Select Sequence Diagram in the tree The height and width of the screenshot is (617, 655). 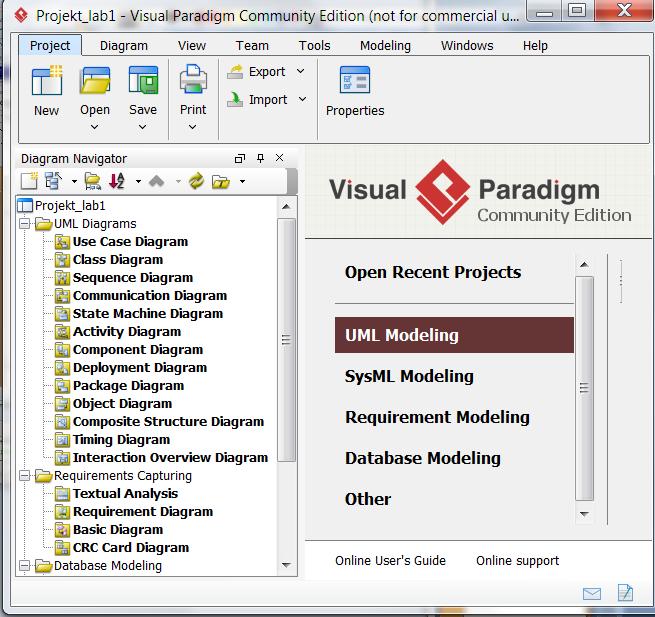click(133, 277)
